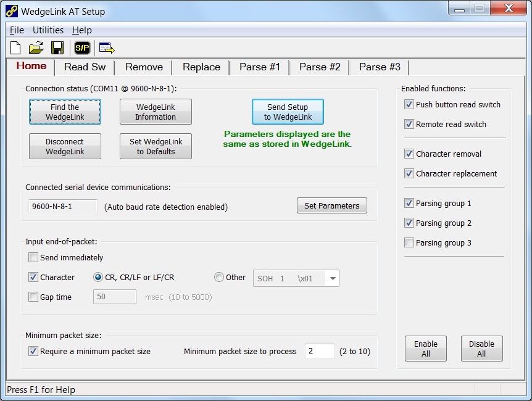
Task: Toggle Require a minimum packet size
Action: coord(33,351)
